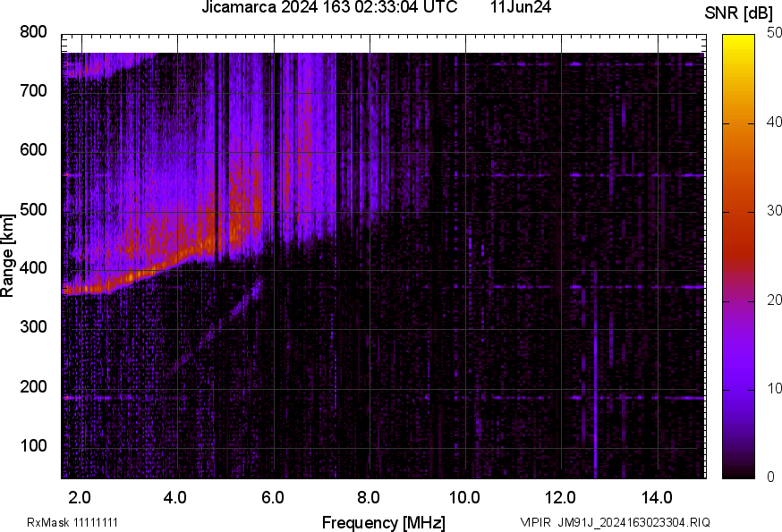This screenshot has height=532, width=782.
Task: Click the frequency tick label 10.0
Action: 464,498
